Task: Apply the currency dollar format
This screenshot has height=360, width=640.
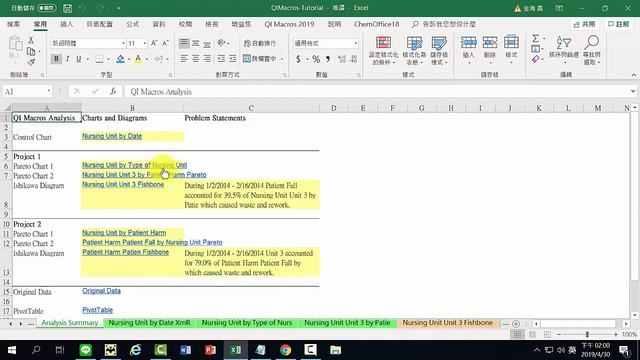Action: pyautogui.click(x=298, y=59)
